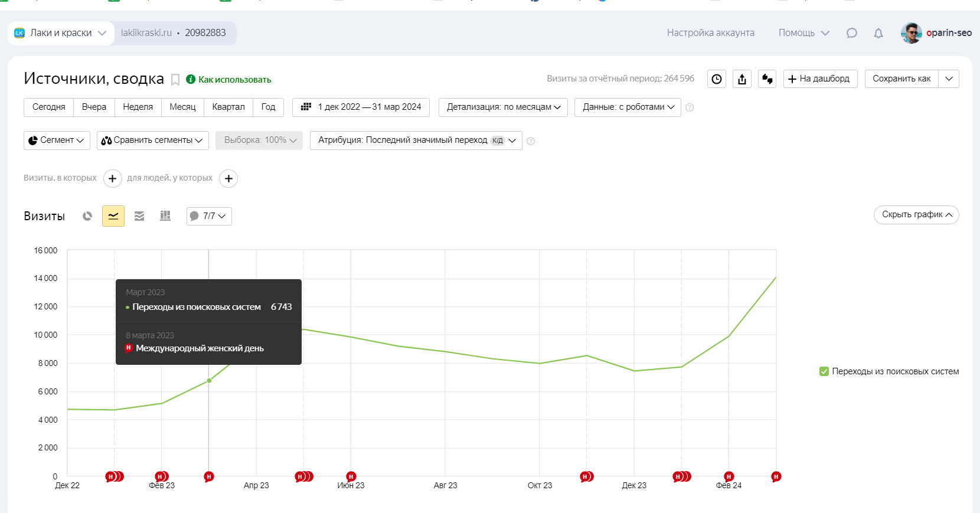
Task: Collapse chart with "Скрыть график"
Action: tap(916, 215)
